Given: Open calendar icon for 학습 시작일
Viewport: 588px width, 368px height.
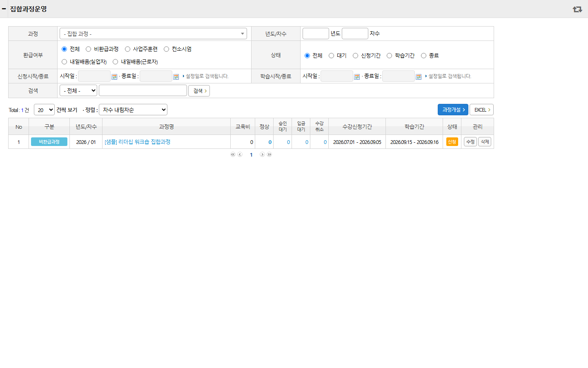Looking at the screenshot, I should [357, 77].
